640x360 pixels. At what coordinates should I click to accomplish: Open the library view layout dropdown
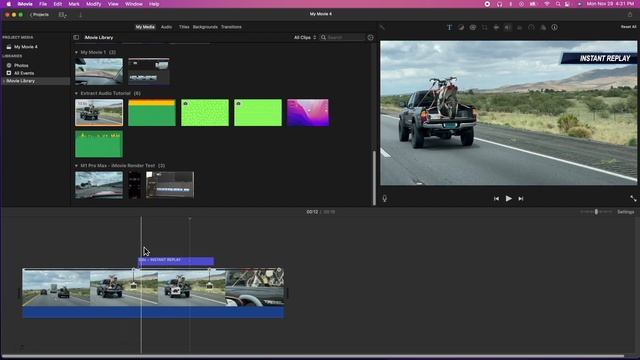click(x=62, y=15)
